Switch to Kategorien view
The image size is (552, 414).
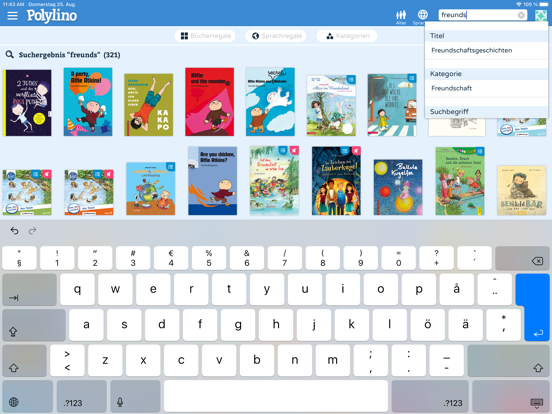347,36
